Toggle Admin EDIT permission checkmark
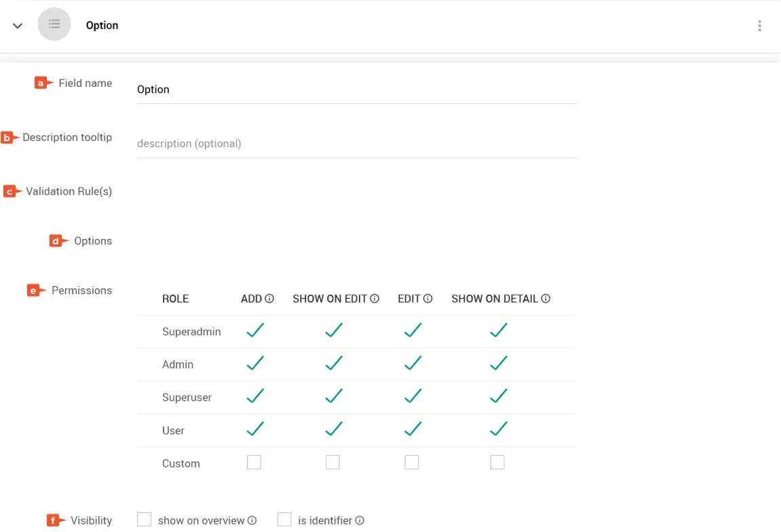Image resolution: width=781 pixels, height=532 pixels. [413, 364]
